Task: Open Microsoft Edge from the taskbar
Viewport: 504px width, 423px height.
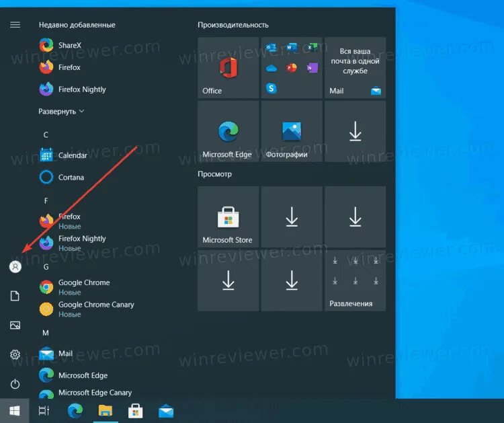Action: click(75, 411)
